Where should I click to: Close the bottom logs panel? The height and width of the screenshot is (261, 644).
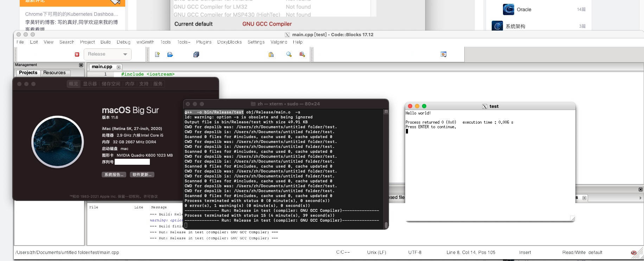[640, 190]
